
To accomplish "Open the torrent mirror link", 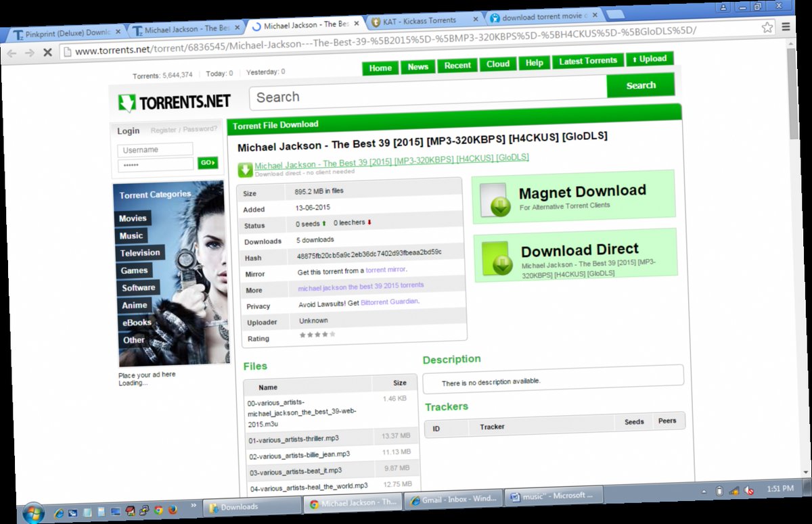I will tap(386, 269).
